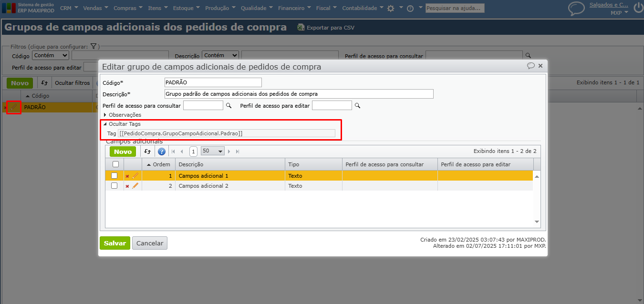Open the Estoque menu
This screenshot has width=644, height=304.
pos(187,8)
